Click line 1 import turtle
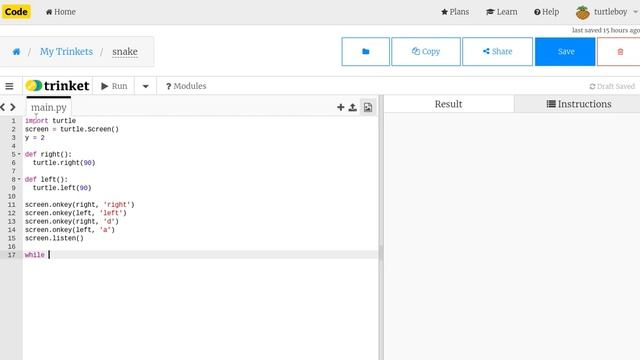The height and width of the screenshot is (360, 640). pos(50,121)
